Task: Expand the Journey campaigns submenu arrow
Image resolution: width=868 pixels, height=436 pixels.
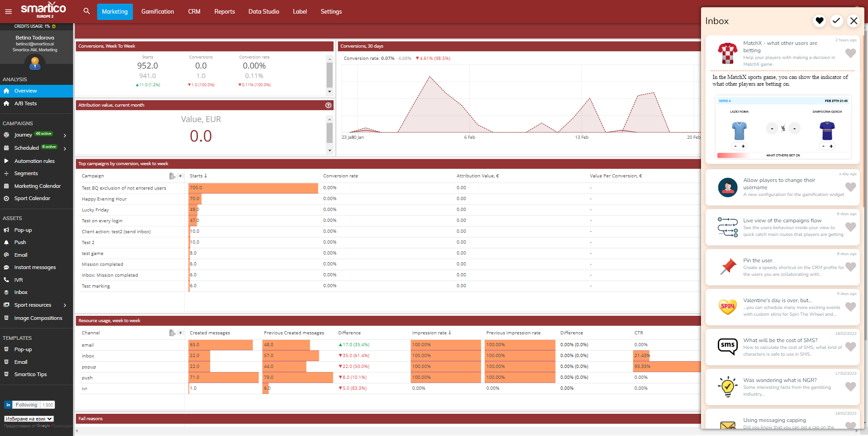Action: pyautogui.click(x=65, y=135)
